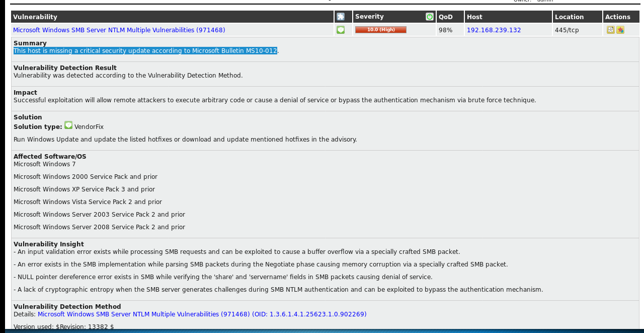The image size is (644, 333).
Task: Click the Summary section heading
Action: pyautogui.click(x=30, y=43)
